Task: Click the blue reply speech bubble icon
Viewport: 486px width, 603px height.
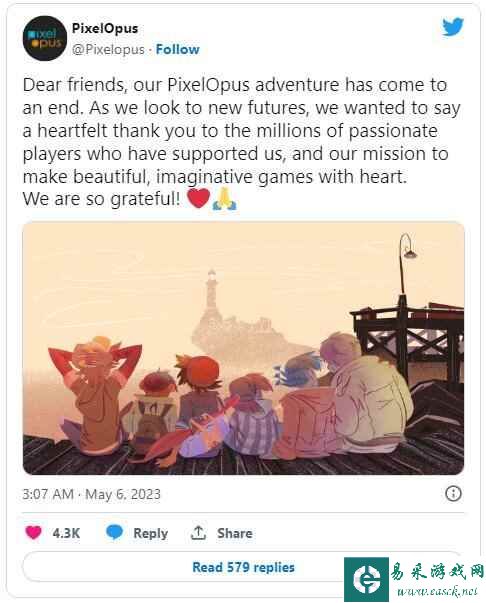Action: coord(114,533)
